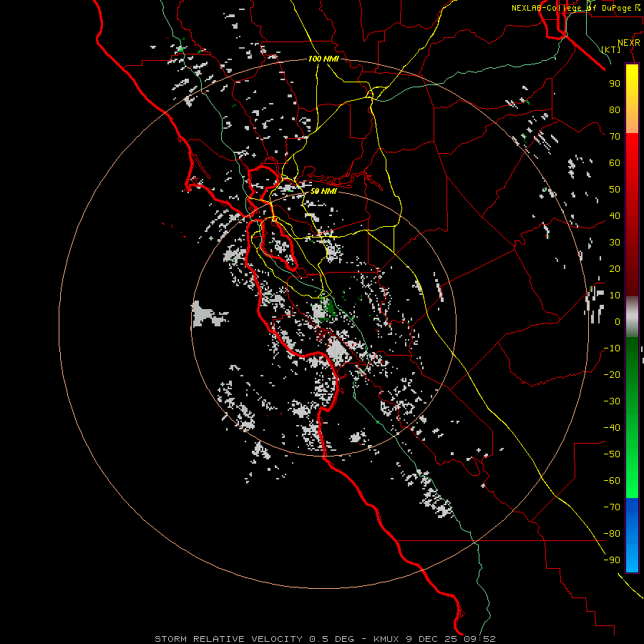Select the -10 value on velocity scale
Viewport: 644px width, 644px height.
coord(612,348)
